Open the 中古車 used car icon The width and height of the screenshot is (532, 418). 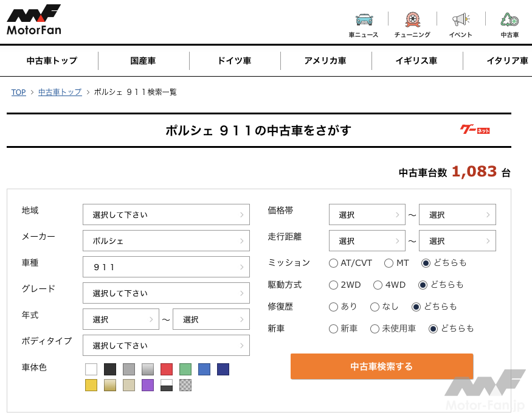point(509,24)
